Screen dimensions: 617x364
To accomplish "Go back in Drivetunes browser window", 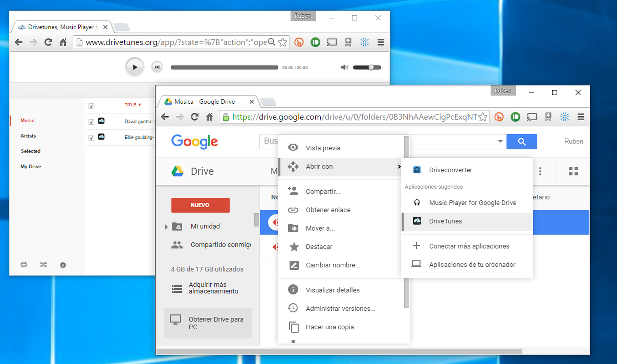I will [x=19, y=42].
